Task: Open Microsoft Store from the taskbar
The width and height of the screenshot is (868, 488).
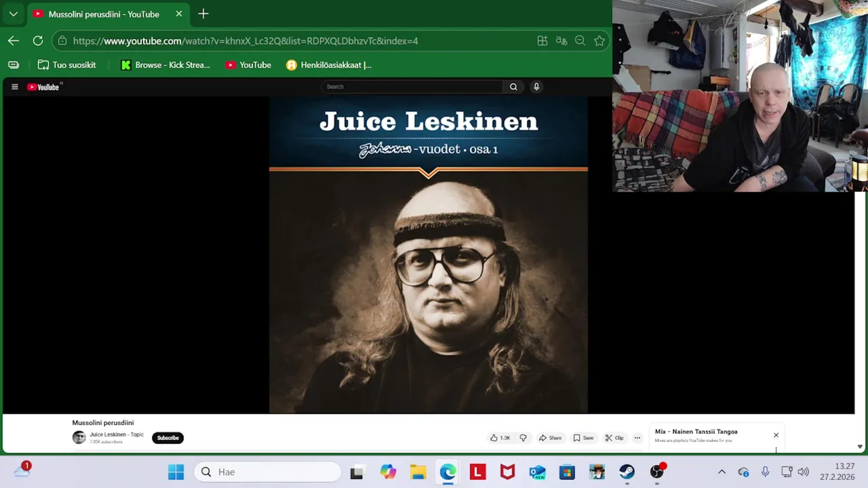Action: tap(567, 472)
